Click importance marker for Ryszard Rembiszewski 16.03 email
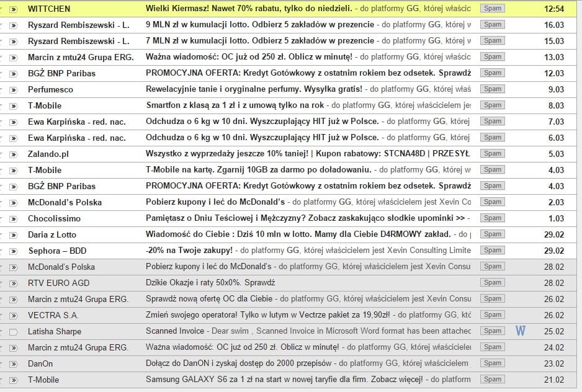The image size is (582, 392). 14,25
